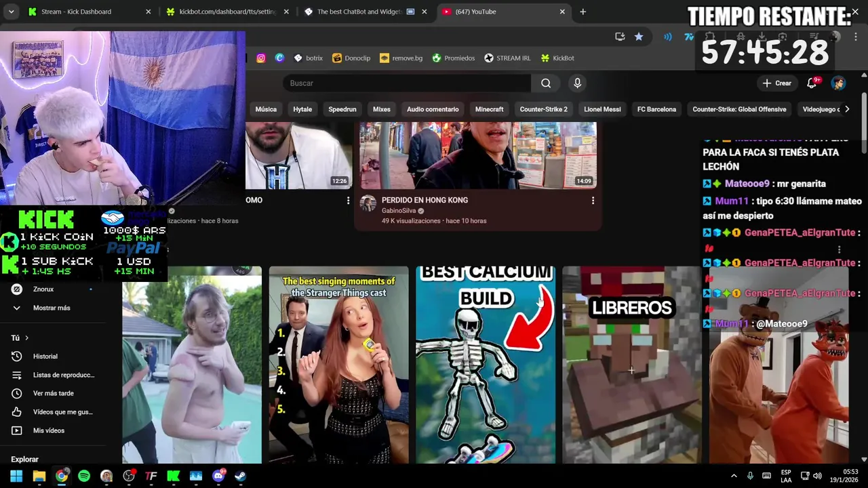Open the KickBot bookmark

pos(557,58)
